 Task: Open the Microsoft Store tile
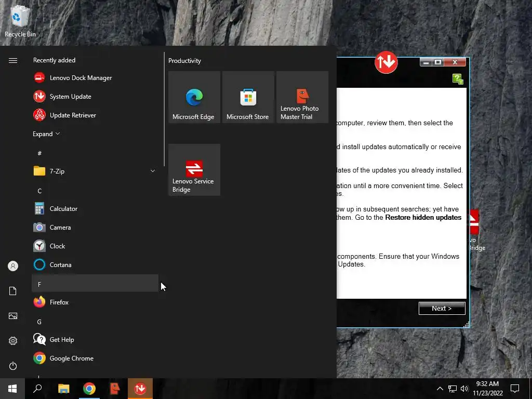point(248,97)
